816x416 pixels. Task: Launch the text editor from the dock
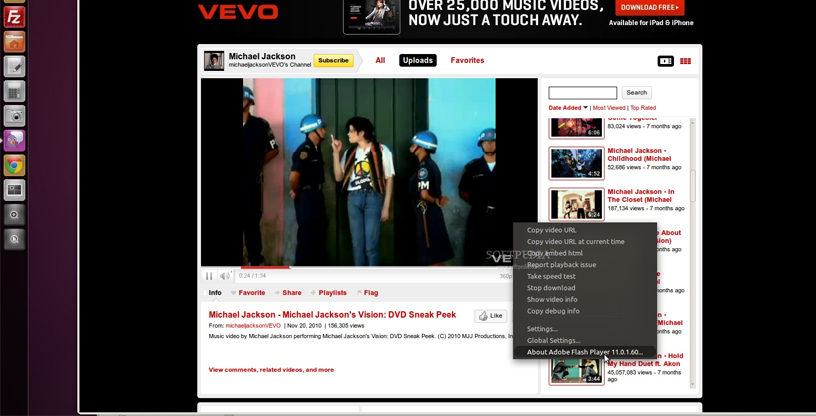[15, 67]
